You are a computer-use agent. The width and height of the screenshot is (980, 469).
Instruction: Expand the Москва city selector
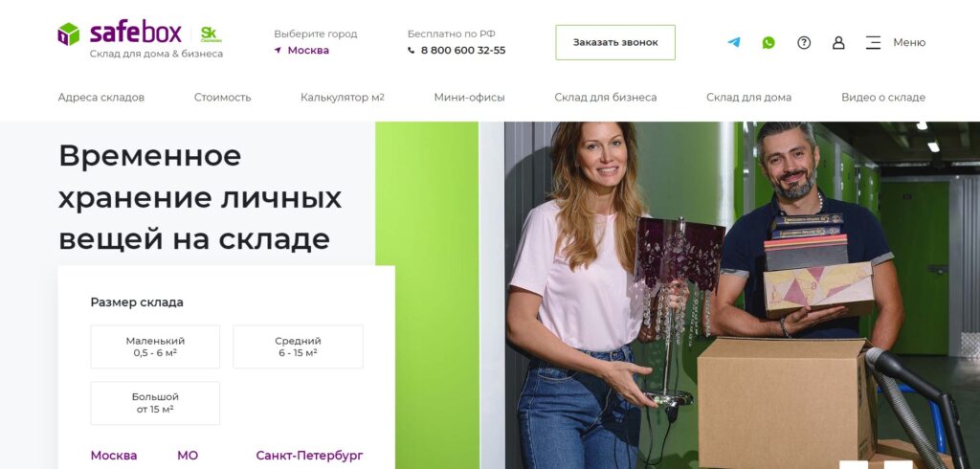coord(308,50)
